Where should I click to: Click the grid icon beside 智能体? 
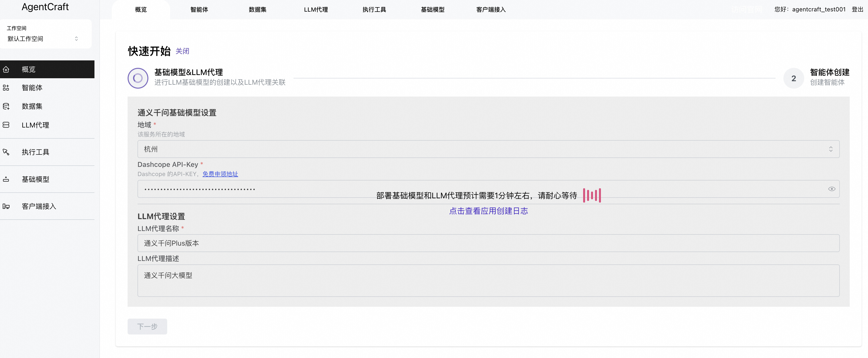(6, 88)
